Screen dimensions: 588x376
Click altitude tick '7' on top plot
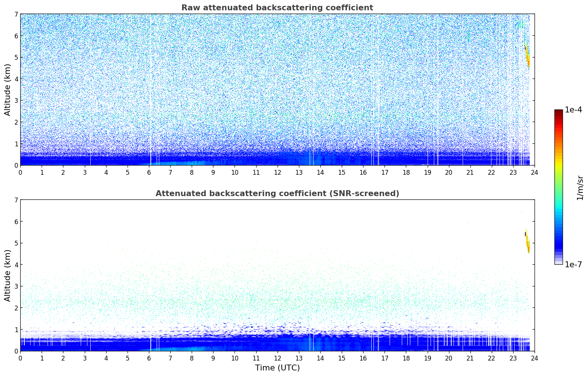pyautogui.click(x=16, y=14)
